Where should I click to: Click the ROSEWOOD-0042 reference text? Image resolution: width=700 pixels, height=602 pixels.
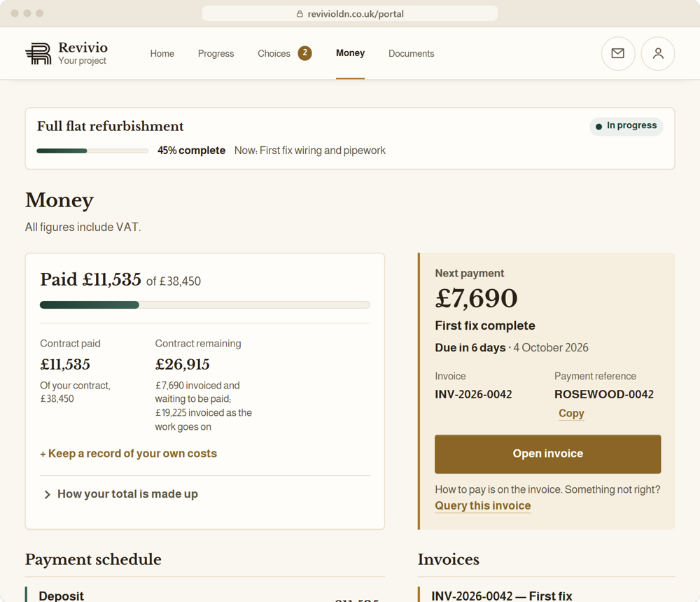coord(604,394)
